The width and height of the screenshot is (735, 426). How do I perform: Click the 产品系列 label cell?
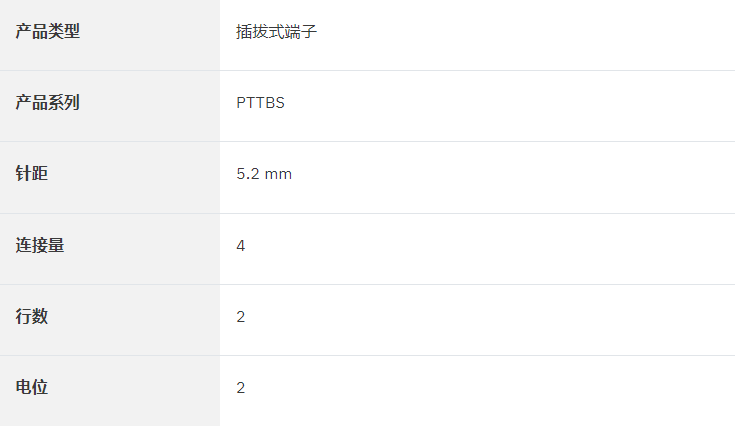tap(110, 106)
